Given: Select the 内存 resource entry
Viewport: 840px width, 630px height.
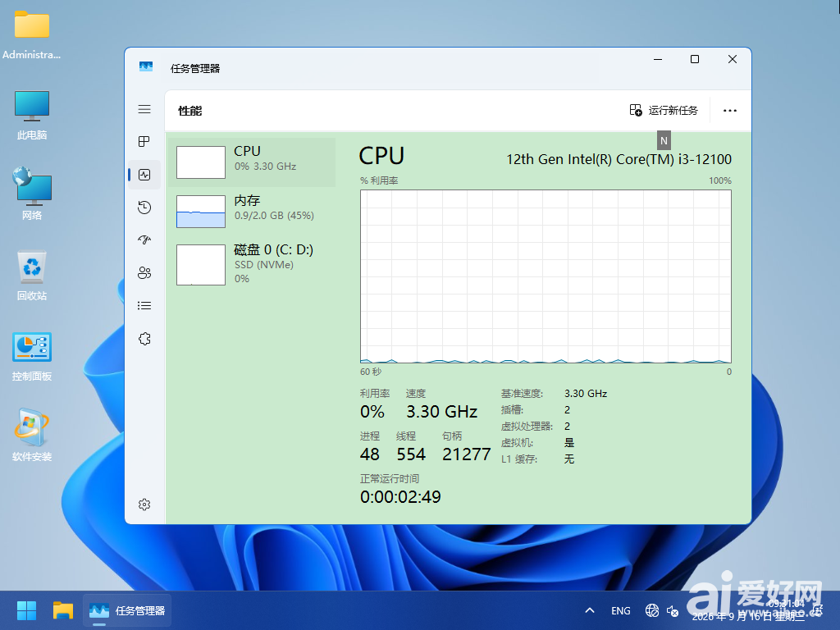Looking at the screenshot, I should (x=252, y=211).
